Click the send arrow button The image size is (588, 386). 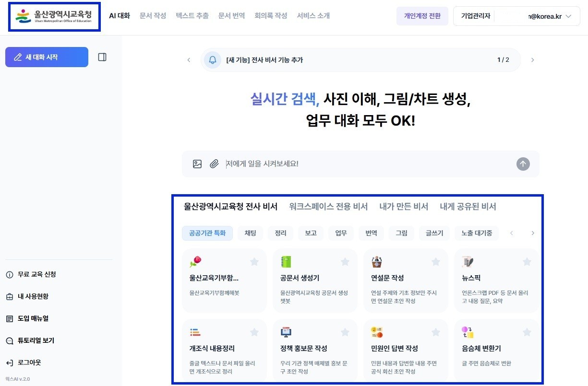tap(523, 164)
